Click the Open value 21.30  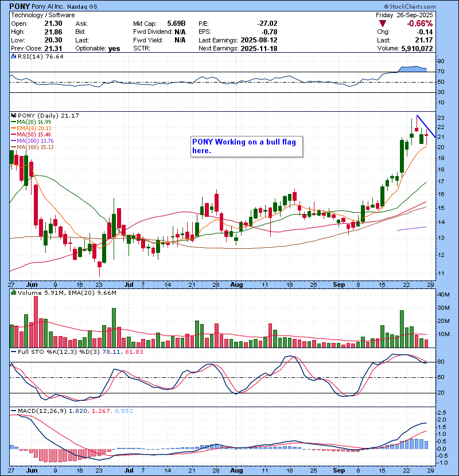53,24
